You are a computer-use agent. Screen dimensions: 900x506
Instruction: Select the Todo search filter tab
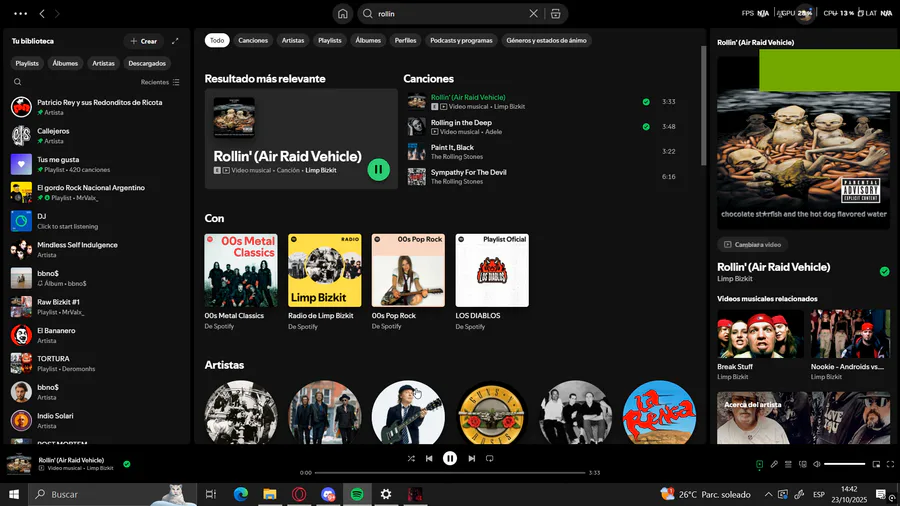click(217, 40)
